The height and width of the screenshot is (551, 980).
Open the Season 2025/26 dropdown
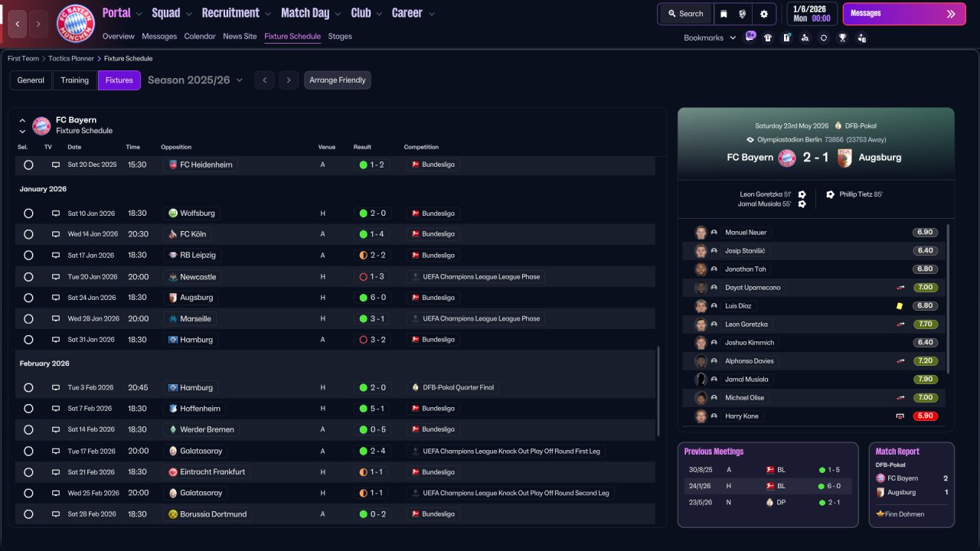point(195,80)
